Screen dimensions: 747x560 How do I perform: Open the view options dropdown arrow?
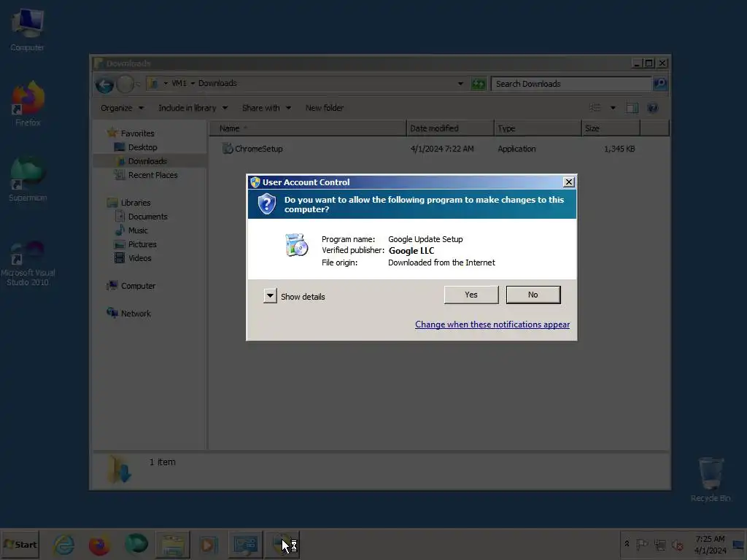613,108
